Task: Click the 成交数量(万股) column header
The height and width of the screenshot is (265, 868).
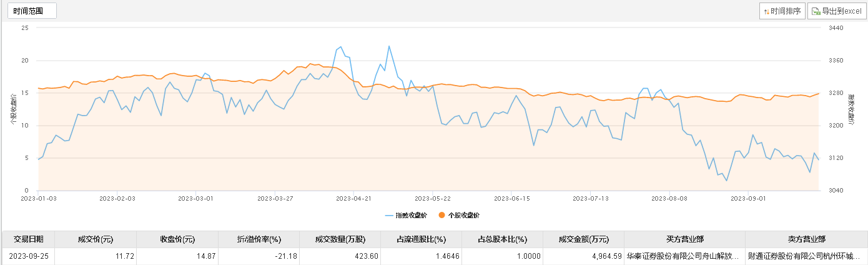Action: [x=340, y=239]
